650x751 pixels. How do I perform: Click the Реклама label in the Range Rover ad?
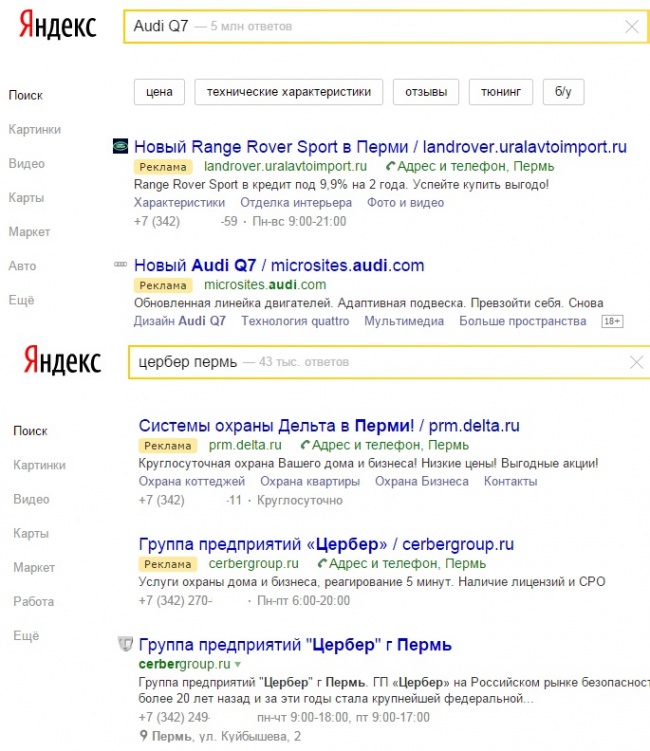[x=163, y=167]
